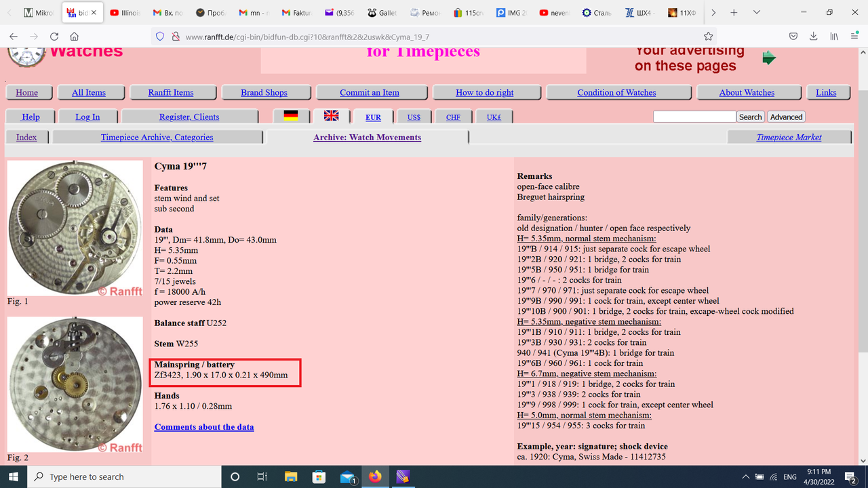Open the Firefox hamburger menu

click(x=854, y=37)
